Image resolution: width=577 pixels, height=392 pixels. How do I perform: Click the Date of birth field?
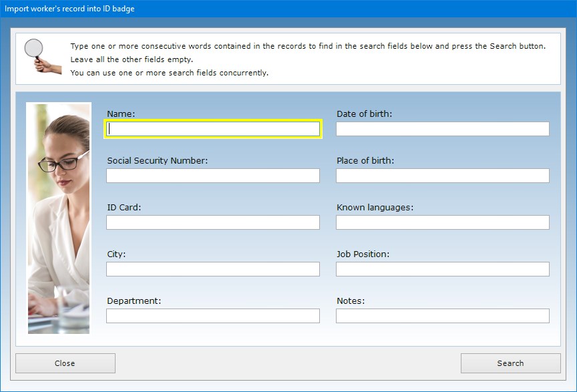pos(442,129)
